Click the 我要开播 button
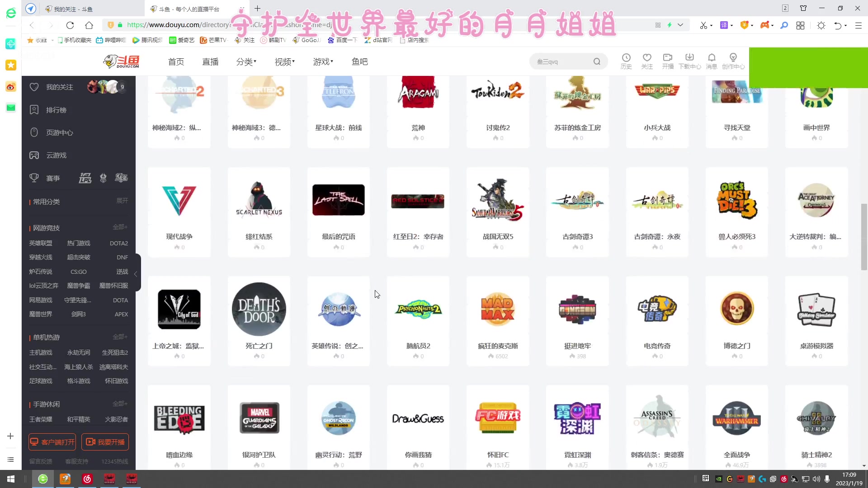The image size is (868, 488). pyautogui.click(x=105, y=442)
